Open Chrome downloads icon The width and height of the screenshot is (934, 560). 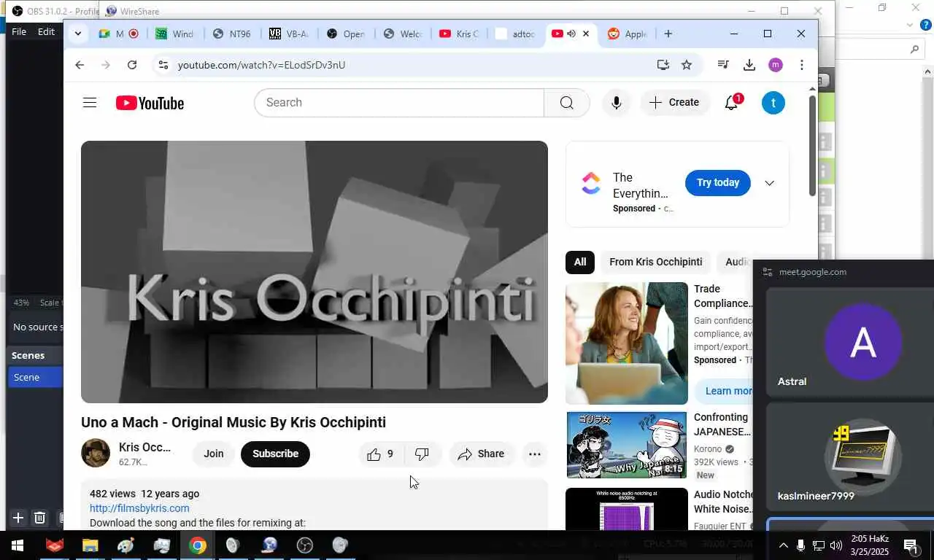click(x=749, y=65)
